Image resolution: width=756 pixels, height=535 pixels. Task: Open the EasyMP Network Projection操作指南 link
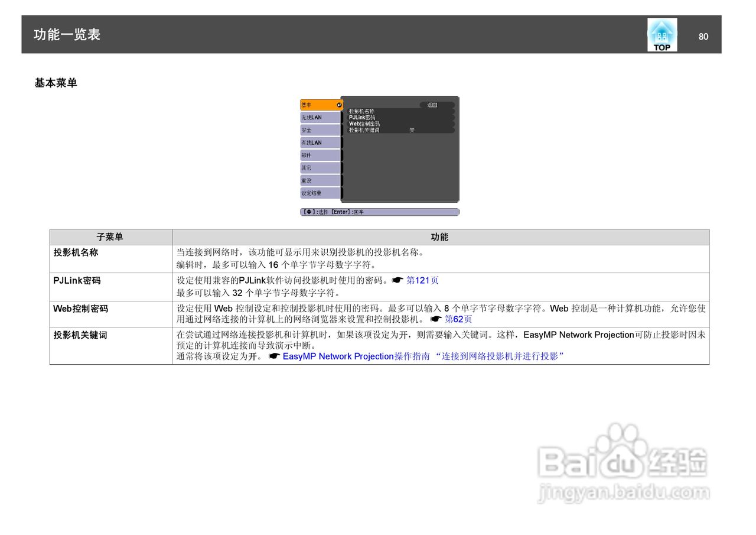pyautogui.click(x=356, y=356)
